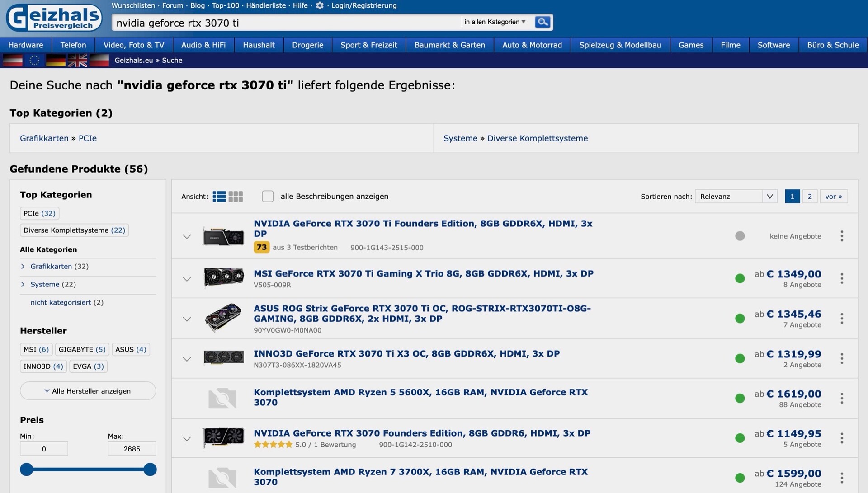This screenshot has width=868, height=493.
Task: Click the right price slider handle
Action: [x=150, y=470]
